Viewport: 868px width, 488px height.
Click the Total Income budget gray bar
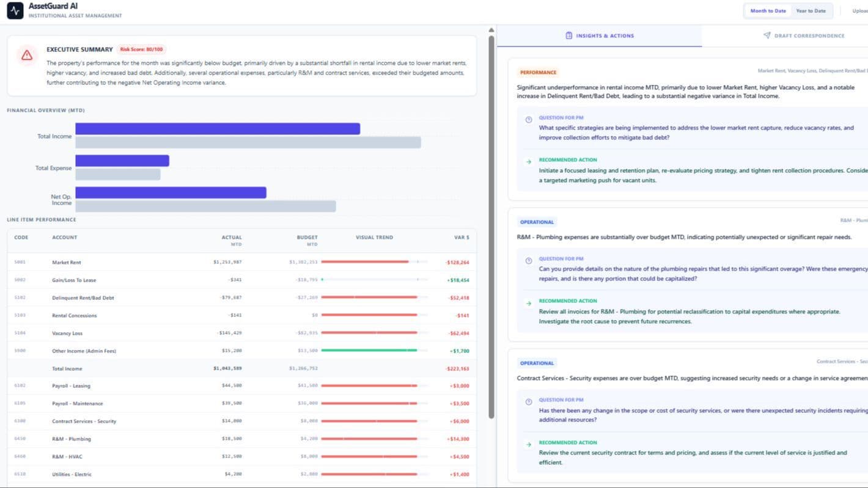click(x=248, y=142)
